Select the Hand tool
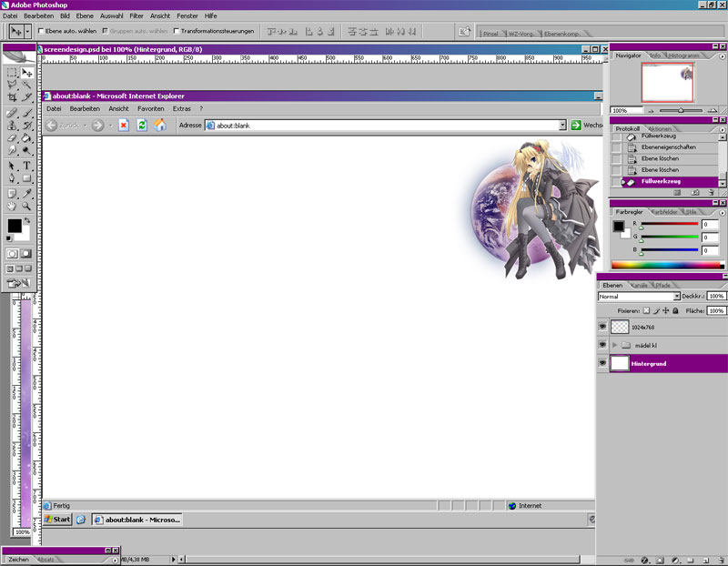The image size is (728, 566). point(12,206)
